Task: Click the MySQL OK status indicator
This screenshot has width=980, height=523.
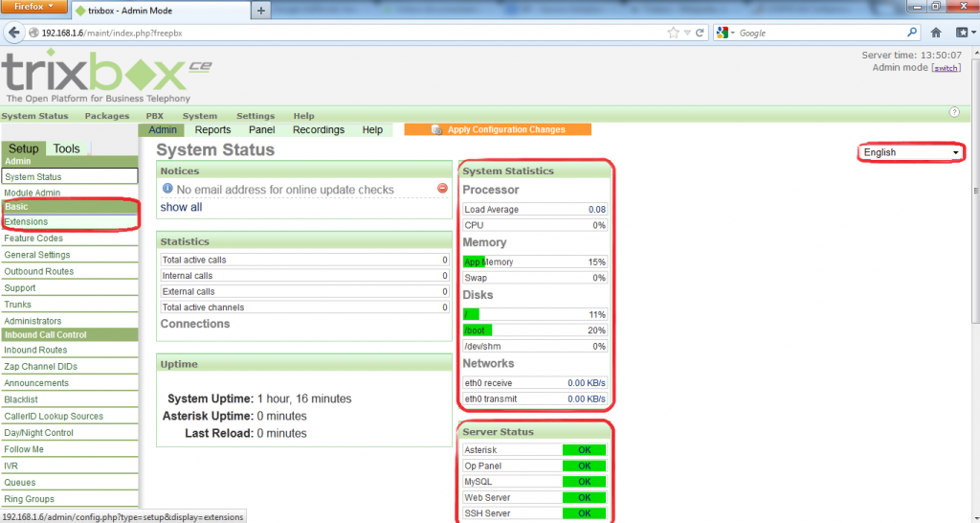Action: [585, 482]
